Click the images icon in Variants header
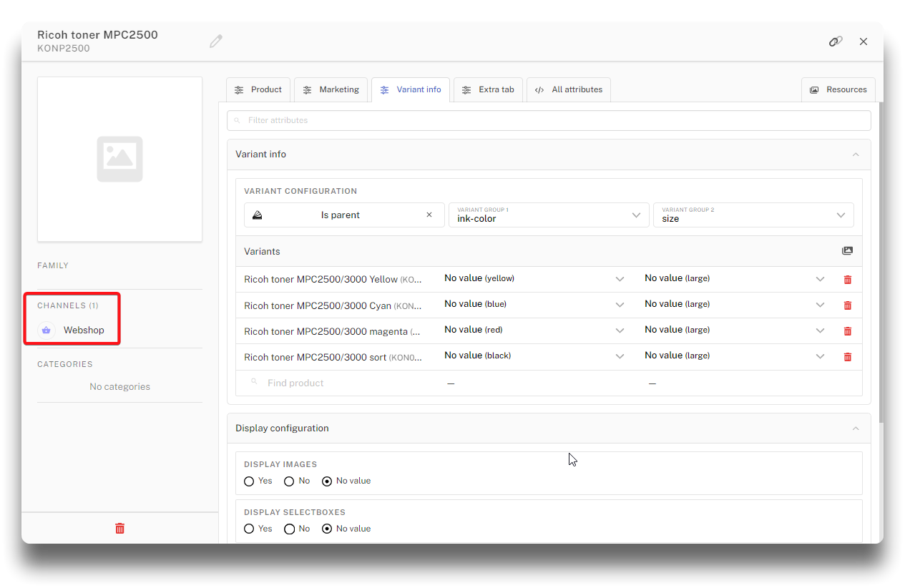Viewport: 905px width, 588px height. [847, 251]
